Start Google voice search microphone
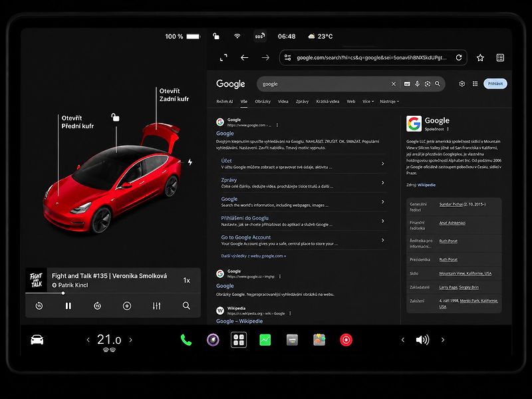The height and width of the screenshot is (399, 532). pyautogui.click(x=418, y=84)
